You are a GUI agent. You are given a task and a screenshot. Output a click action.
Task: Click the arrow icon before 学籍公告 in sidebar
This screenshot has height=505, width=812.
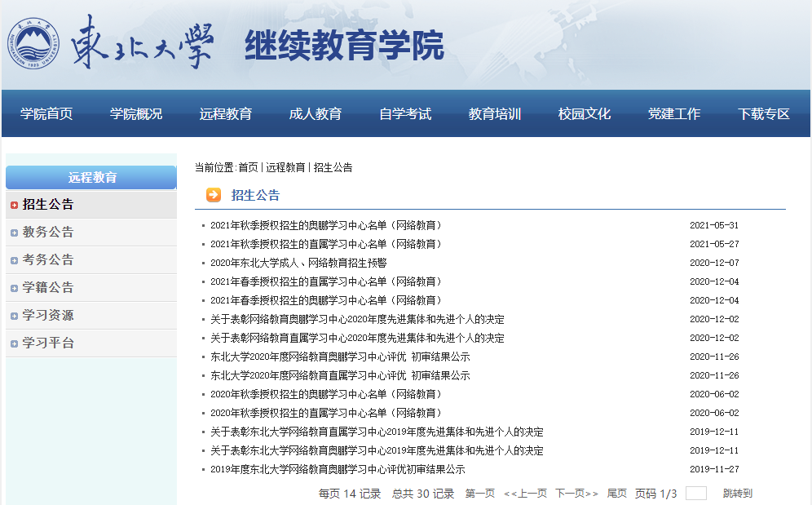(15, 288)
